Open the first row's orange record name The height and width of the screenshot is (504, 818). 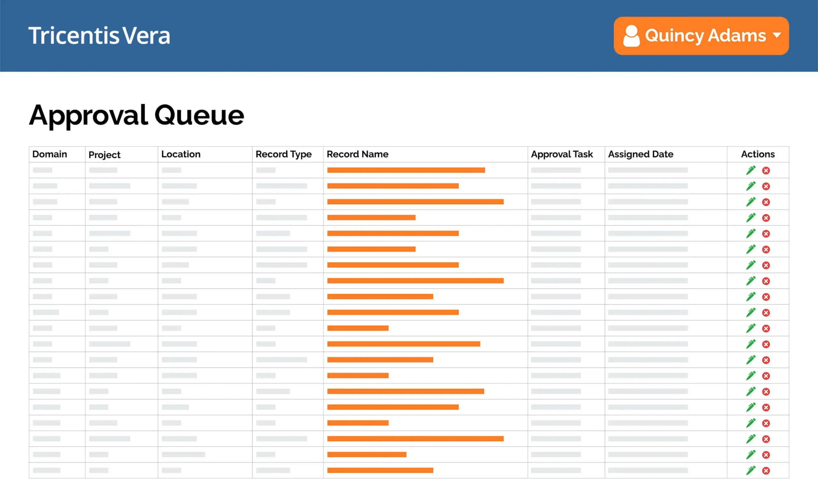click(x=405, y=170)
